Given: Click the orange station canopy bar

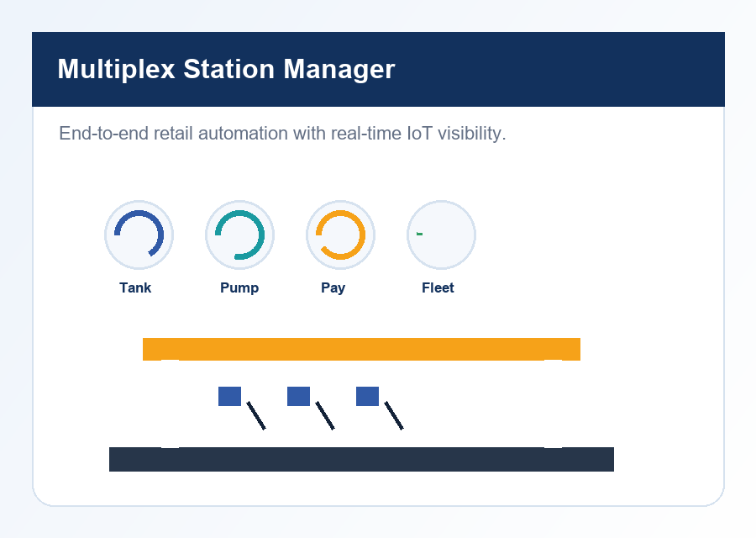Looking at the screenshot, I should click(361, 349).
